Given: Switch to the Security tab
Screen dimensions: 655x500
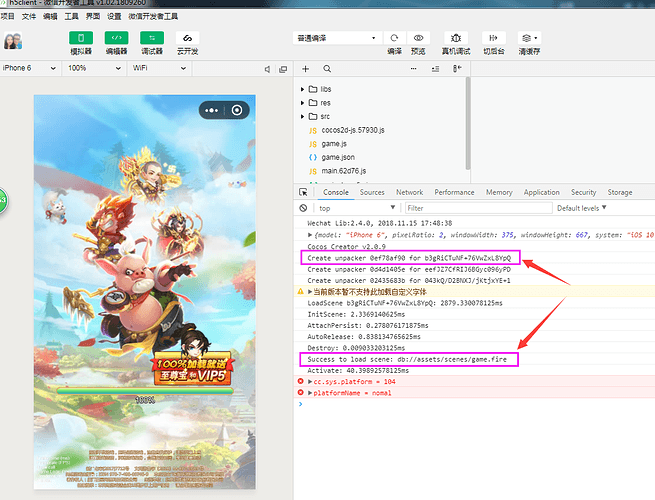Looking at the screenshot, I should 583,192.
